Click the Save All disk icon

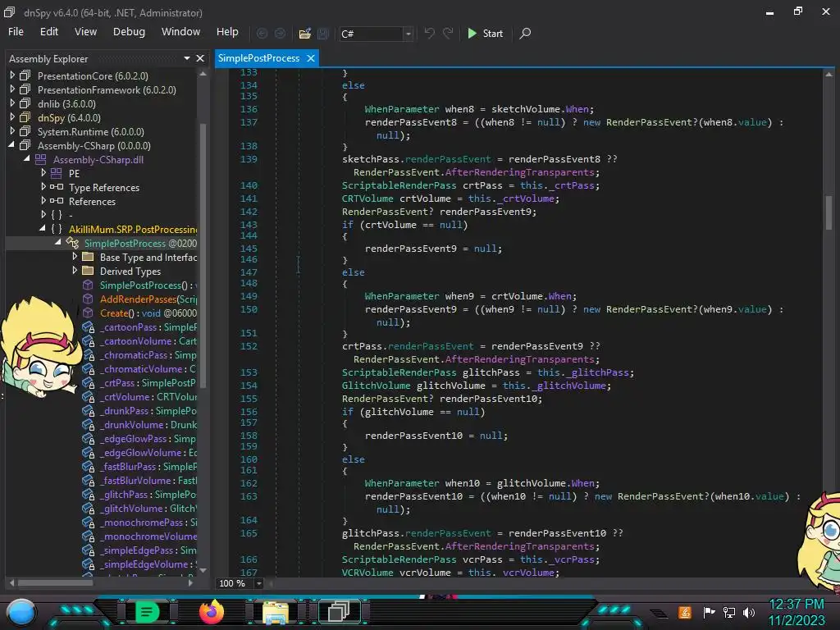[322, 33]
